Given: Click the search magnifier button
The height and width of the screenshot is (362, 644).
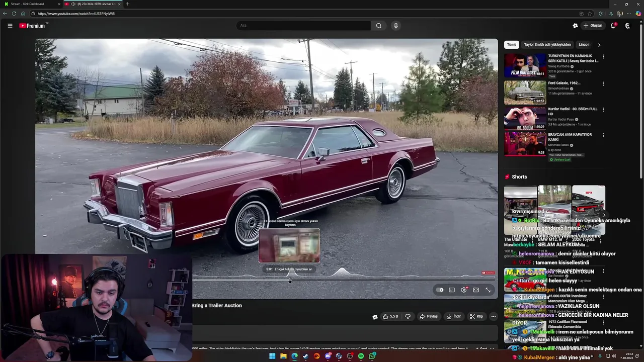Looking at the screenshot, I should [379, 26].
